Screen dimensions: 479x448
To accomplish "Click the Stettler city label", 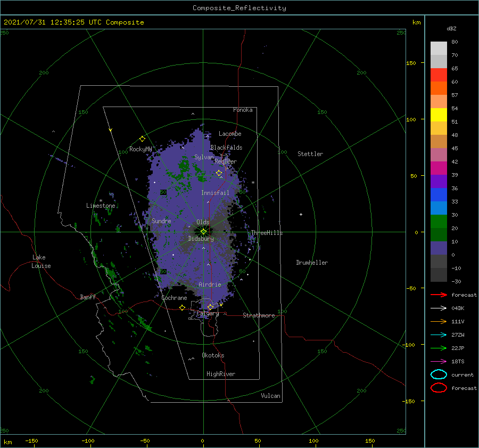I will 310,154.
